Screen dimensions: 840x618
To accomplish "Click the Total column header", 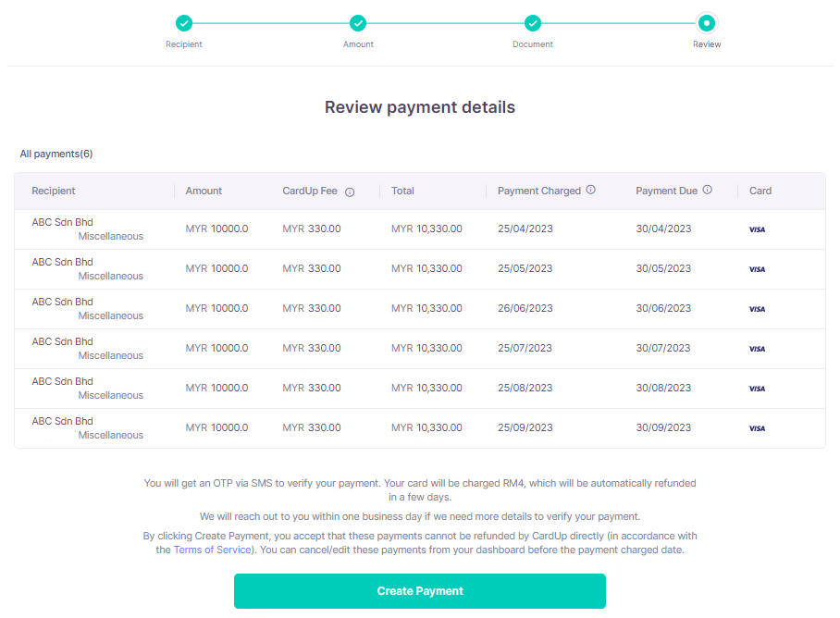I will (401, 191).
